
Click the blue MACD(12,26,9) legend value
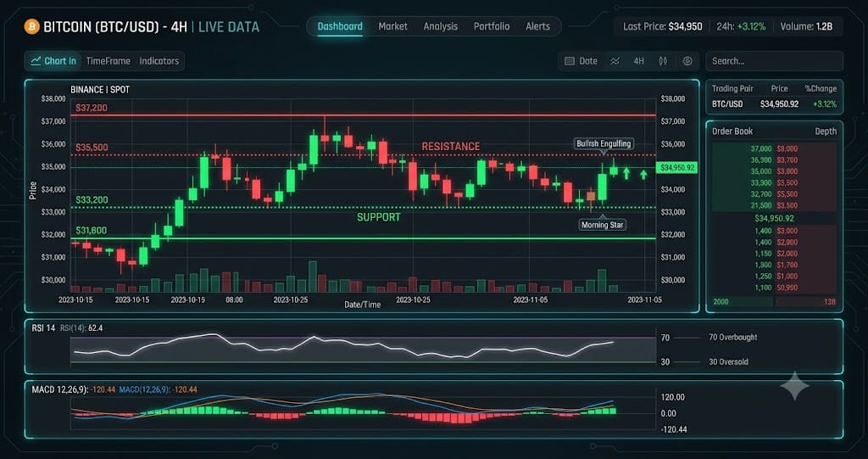click(159, 389)
